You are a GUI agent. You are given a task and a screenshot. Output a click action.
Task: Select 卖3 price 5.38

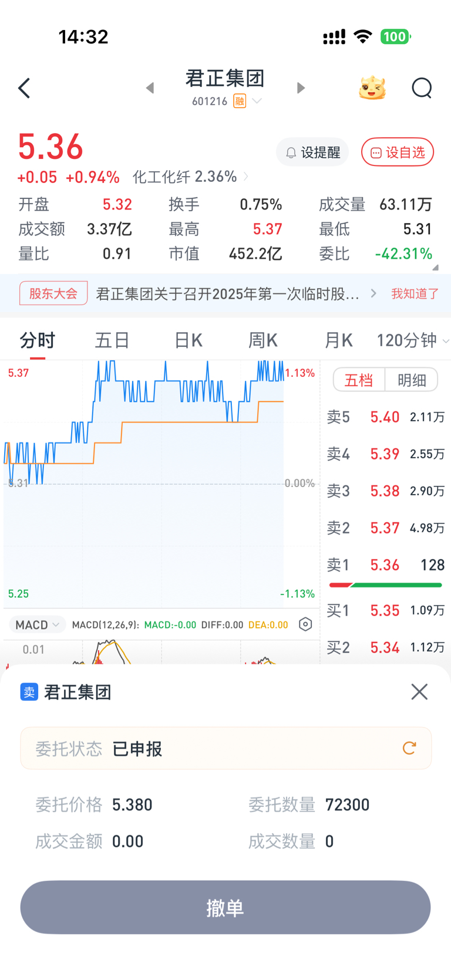(385, 491)
